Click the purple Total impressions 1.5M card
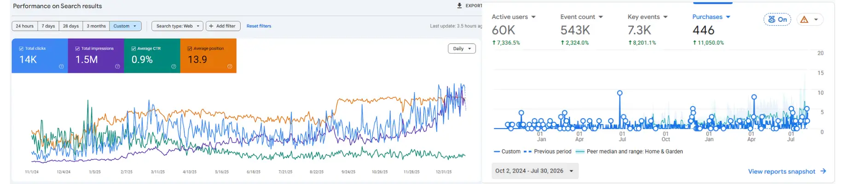 pyautogui.click(x=96, y=56)
